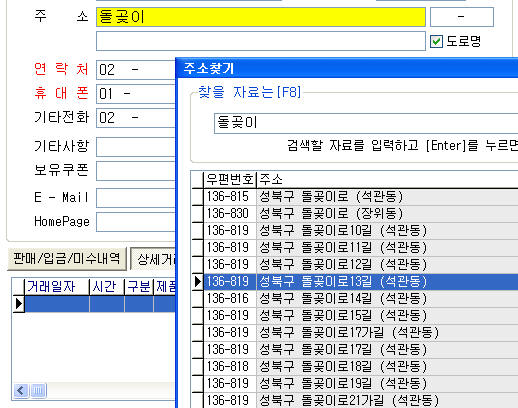Toggle the 도로명 checkbox
The image size is (518, 408).
[436, 41]
